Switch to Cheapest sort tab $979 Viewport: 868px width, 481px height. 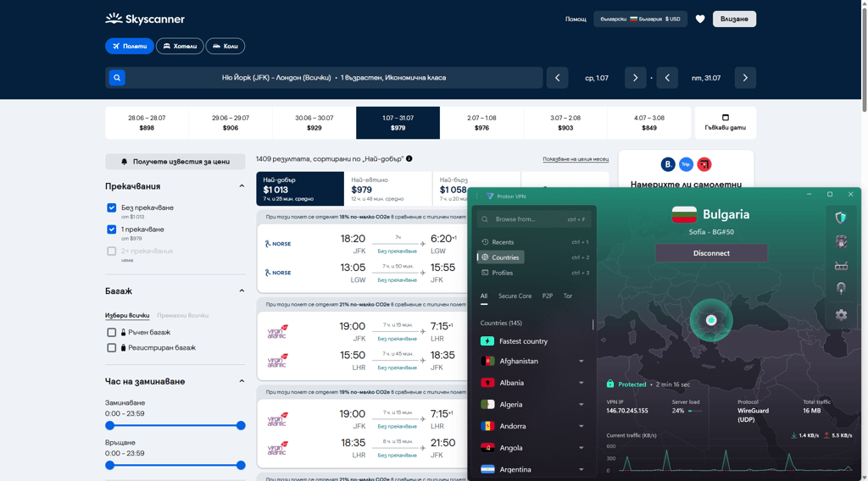coord(388,189)
